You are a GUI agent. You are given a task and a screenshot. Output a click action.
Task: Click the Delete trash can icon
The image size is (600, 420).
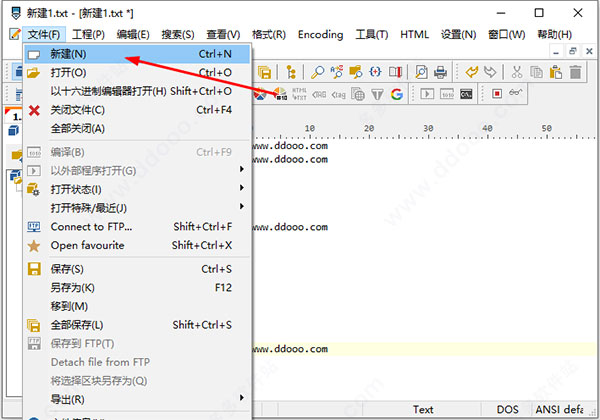click(575, 72)
